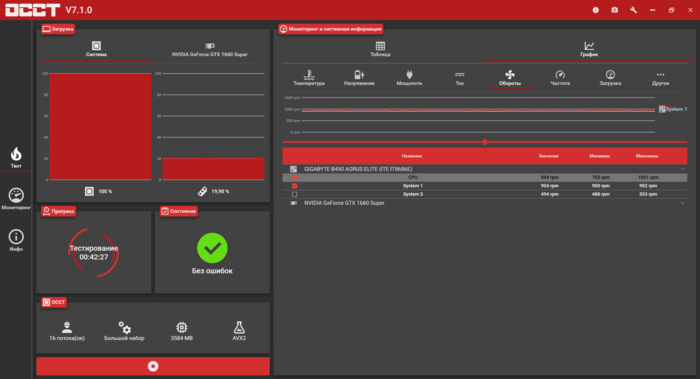Switch to the NVIDIA GeForce GTX 1660 Super load tab
700x379 pixels.
coord(209,50)
